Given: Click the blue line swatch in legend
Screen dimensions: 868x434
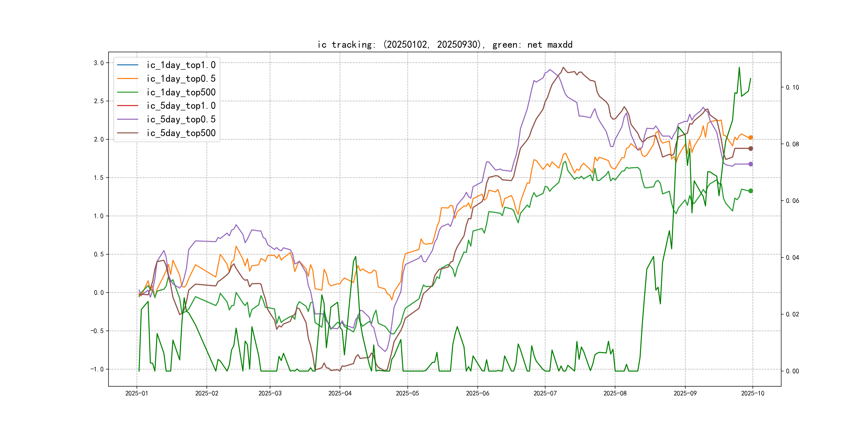Looking at the screenshot, I should click(127, 65).
